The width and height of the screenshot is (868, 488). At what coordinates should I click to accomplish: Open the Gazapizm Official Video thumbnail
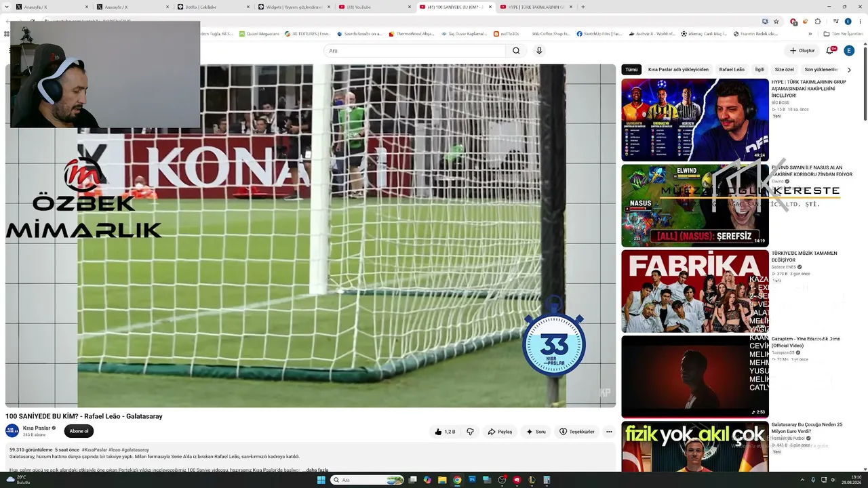pos(695,377)
